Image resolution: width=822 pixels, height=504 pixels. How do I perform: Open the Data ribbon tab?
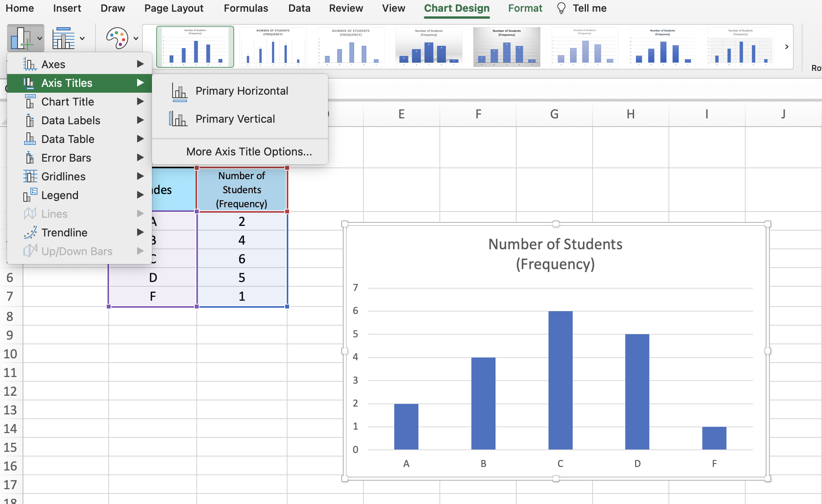pos(299,8)
